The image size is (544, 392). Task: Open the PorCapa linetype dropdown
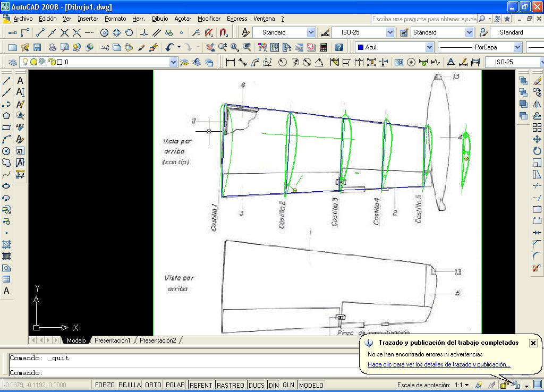pos(517,47)
